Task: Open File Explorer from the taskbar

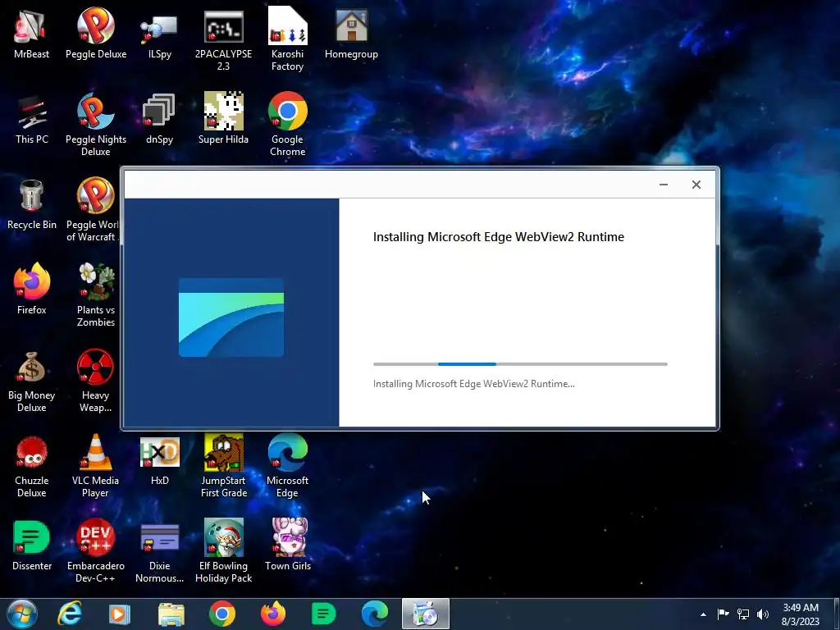Action: point(171,614)
